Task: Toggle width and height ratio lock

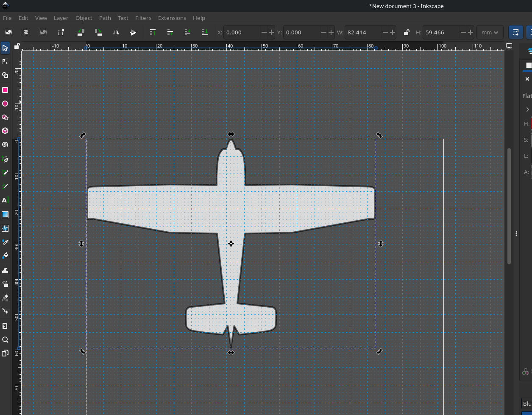Action: (406, 32)
